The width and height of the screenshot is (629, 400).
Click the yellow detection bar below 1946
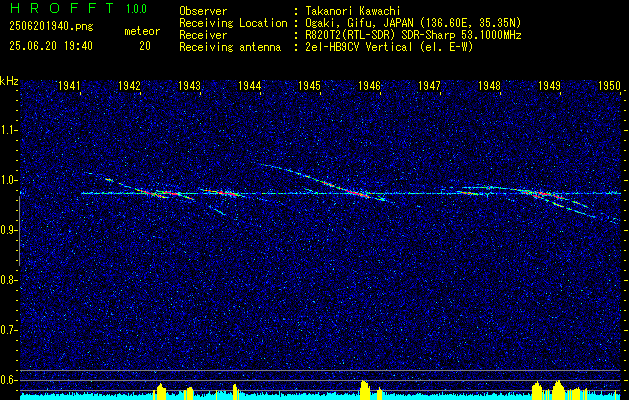tap(364, 390)
